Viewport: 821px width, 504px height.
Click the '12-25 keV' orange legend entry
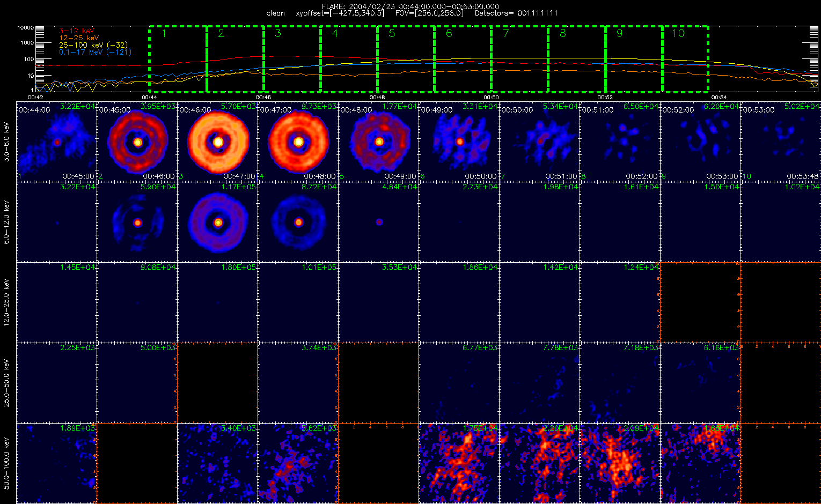(x=78, y=38)
